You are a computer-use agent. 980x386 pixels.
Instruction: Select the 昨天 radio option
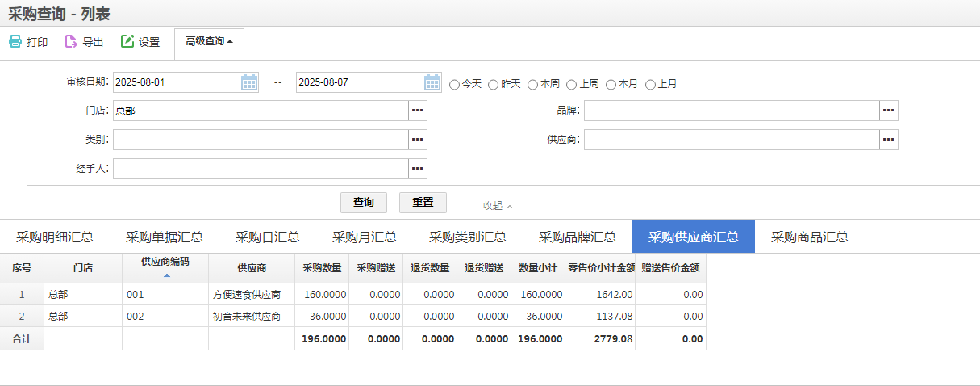494,84
